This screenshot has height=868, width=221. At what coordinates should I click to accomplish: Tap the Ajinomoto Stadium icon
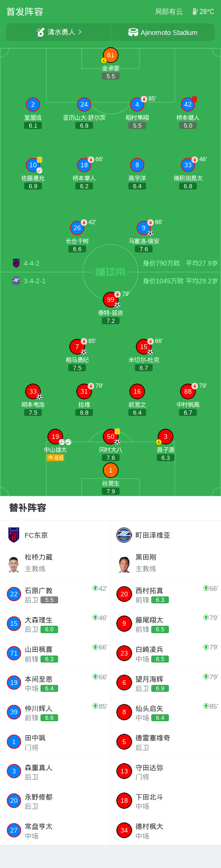pyautogui.click(x=133, y=32)
